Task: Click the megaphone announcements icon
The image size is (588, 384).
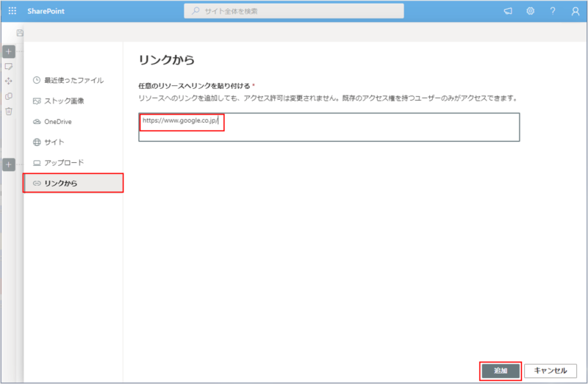Action: [x=507, y=11]
